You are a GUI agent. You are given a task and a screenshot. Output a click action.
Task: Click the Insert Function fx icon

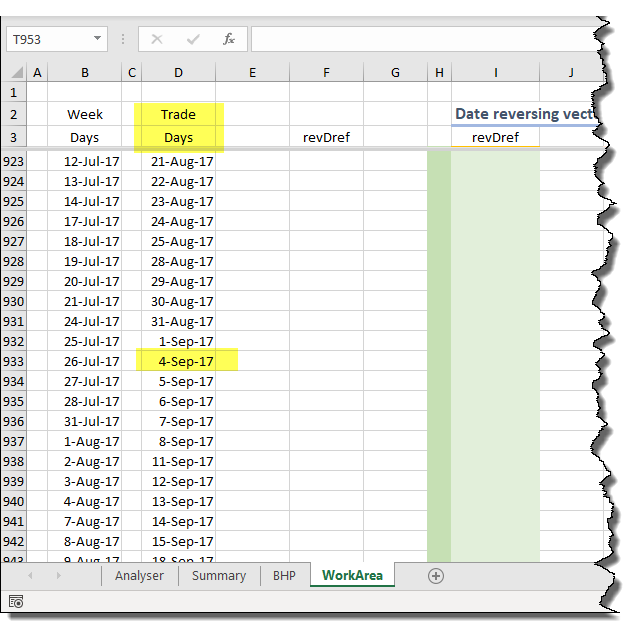pyautogui.click(x=228, y=40)
